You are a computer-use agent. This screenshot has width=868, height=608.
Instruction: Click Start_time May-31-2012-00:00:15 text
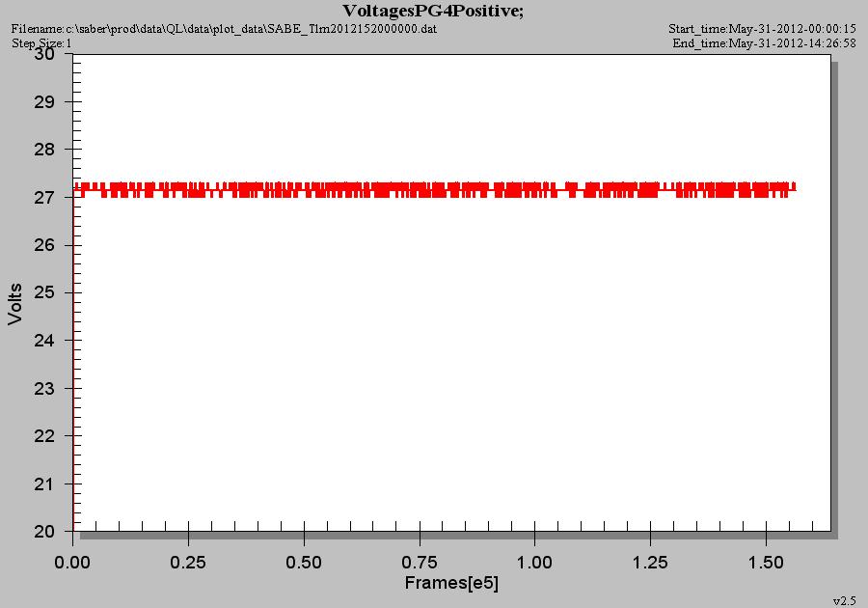click(762, 28)
